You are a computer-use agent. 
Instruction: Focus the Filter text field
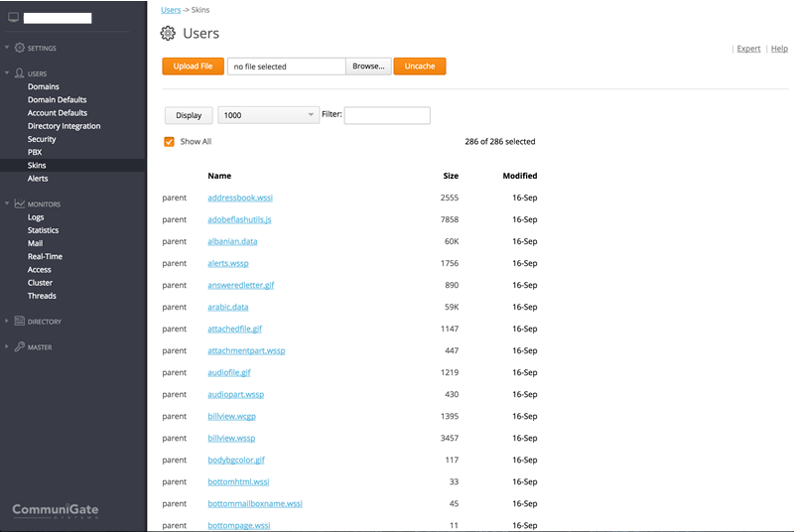tap(387, 115)
